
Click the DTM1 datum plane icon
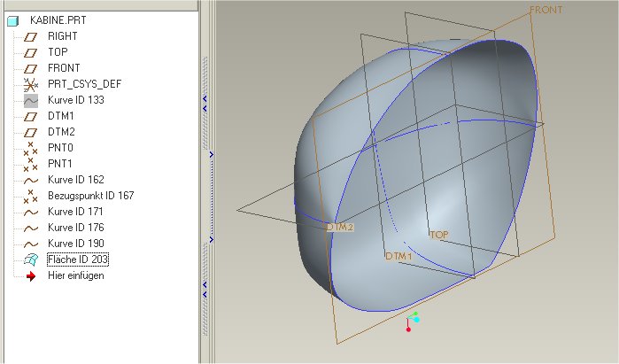point(30,117)
